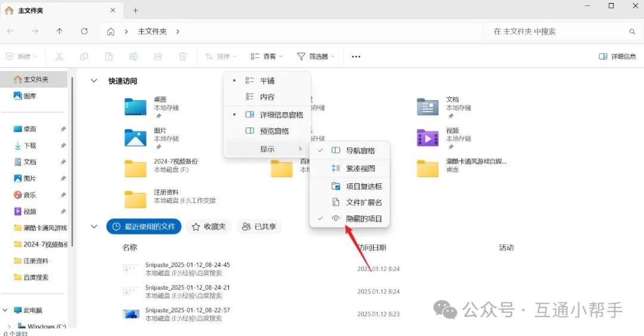This screenshot has height=336, width=644.
Task: Open file Snipaste_2025-01-12_08-24-21
Action: tap(188, 288)
